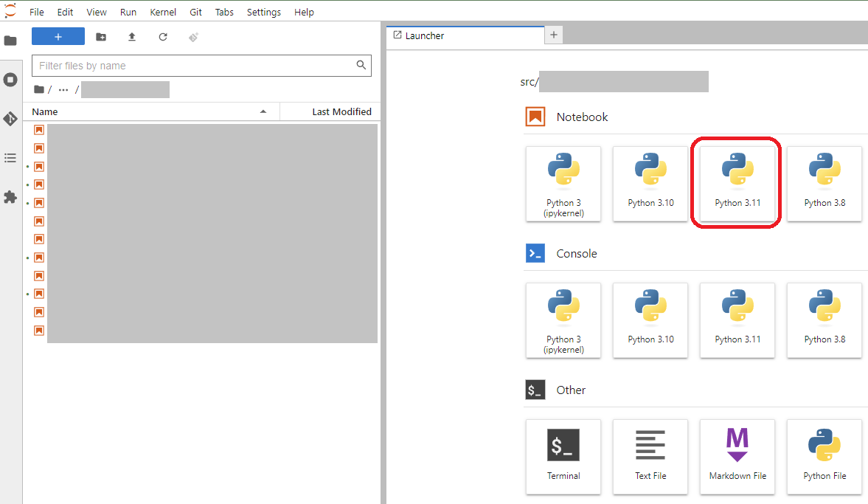Open the Git sidebar panel

click(x=10, y=119)
